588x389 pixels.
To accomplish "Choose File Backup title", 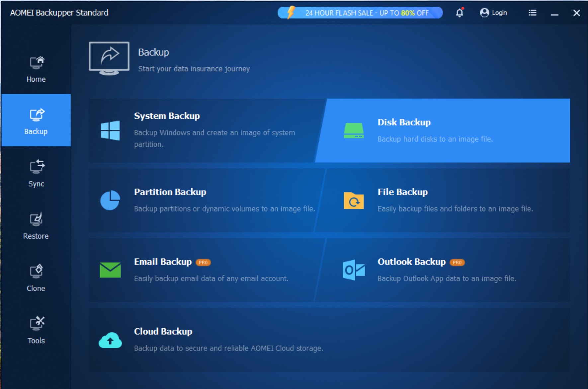I will 403,192.
